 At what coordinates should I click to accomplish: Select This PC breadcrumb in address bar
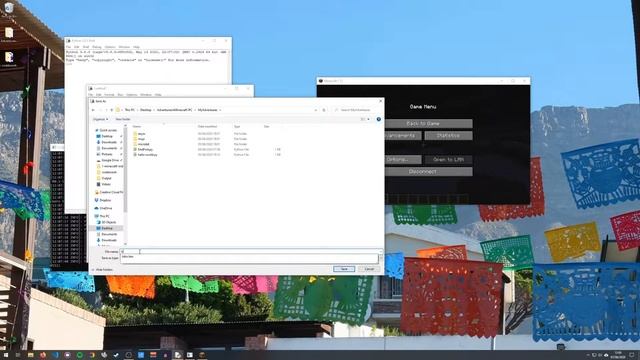(x=129, y=110)
